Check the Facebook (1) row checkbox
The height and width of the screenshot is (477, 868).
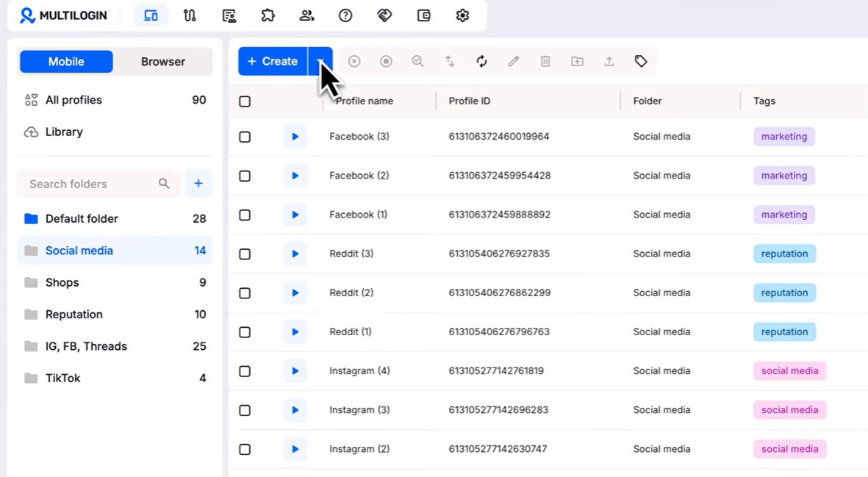(x=245, y=215)
